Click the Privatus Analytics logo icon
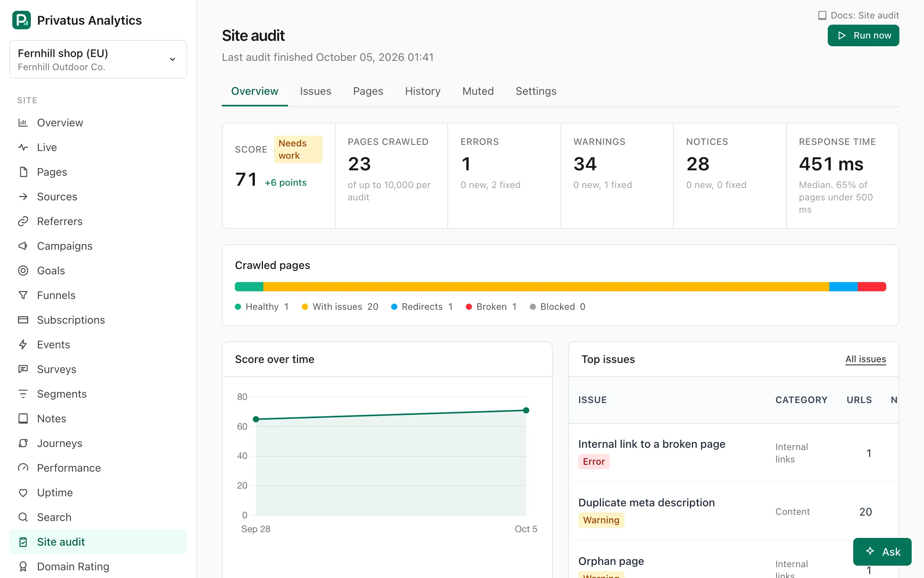924x578 pixels. [x=22, y=20]
